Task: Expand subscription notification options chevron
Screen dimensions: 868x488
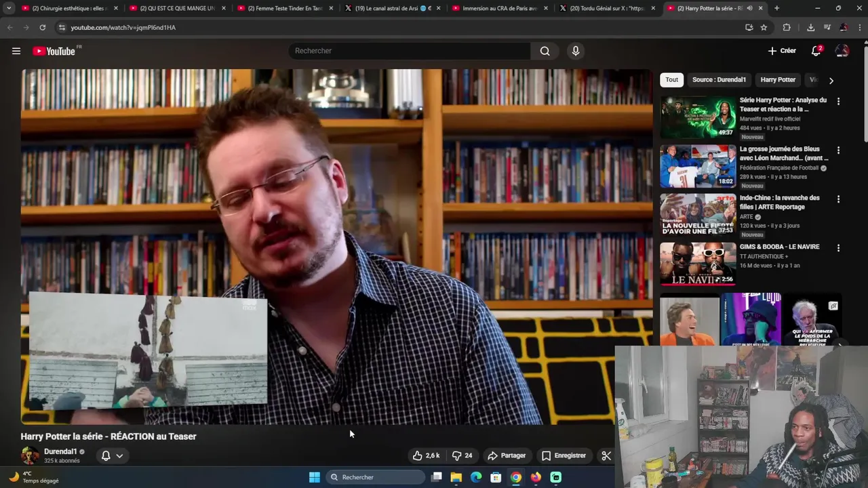Action: tap(119, 455)
